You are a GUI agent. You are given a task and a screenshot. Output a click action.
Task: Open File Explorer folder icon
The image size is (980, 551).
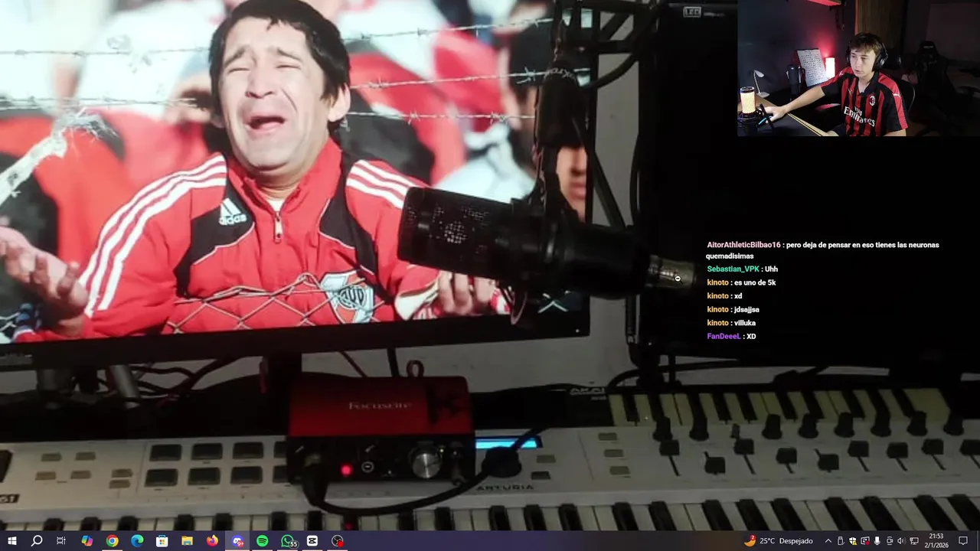tap(187, 541)
